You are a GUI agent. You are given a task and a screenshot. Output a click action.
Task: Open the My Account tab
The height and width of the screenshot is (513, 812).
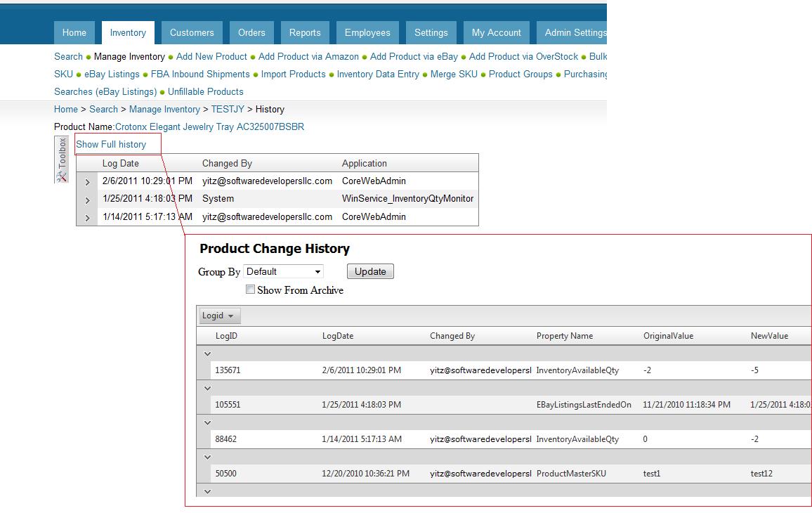(496, 32)
